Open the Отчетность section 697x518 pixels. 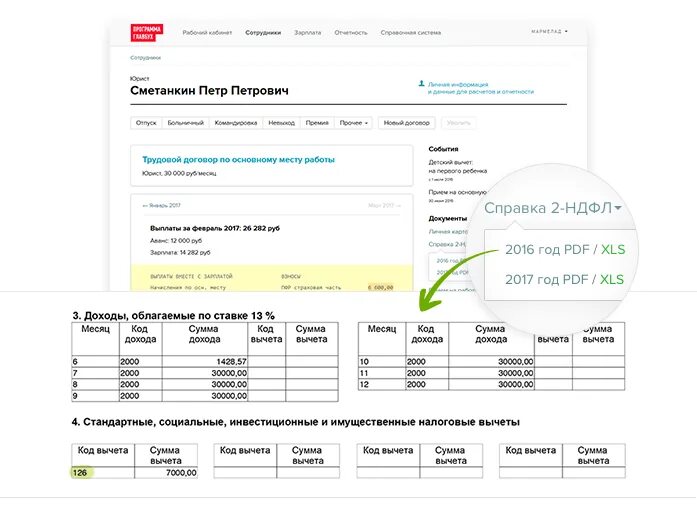pos(351,32)
